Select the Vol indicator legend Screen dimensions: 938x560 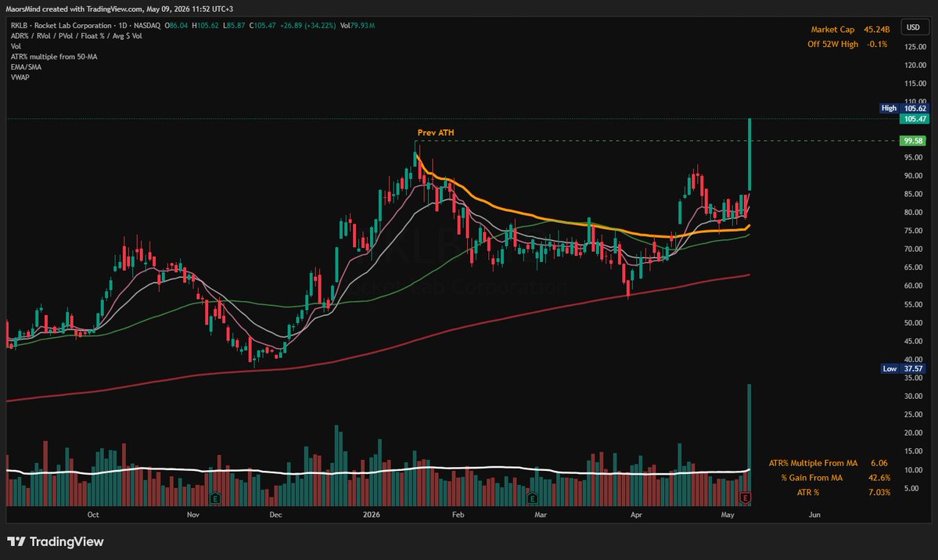point(16,46)
